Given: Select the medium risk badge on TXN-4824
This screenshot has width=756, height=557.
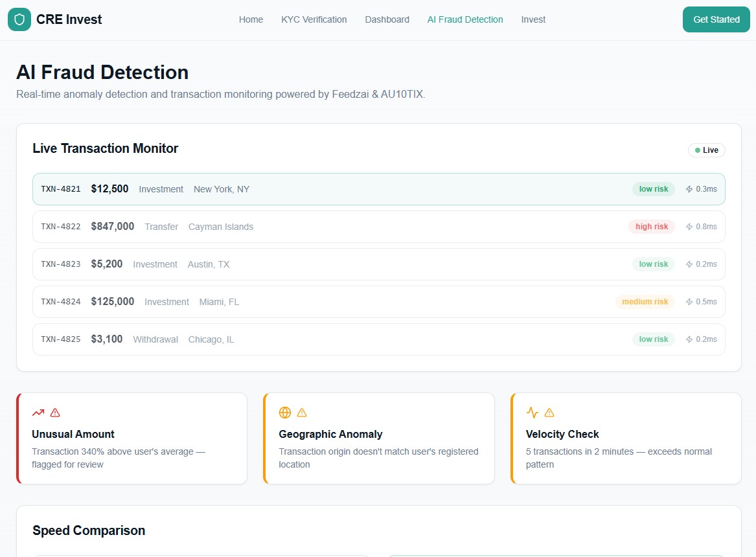Looking at the screenshot, I should point(645,302).
